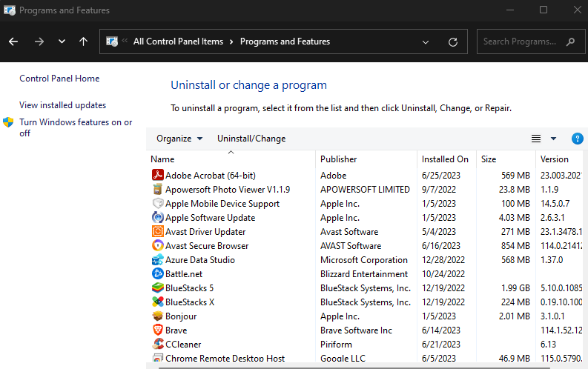588x369 pixels.
Task: Open the Help question mark icon
Action: (578, 139)
